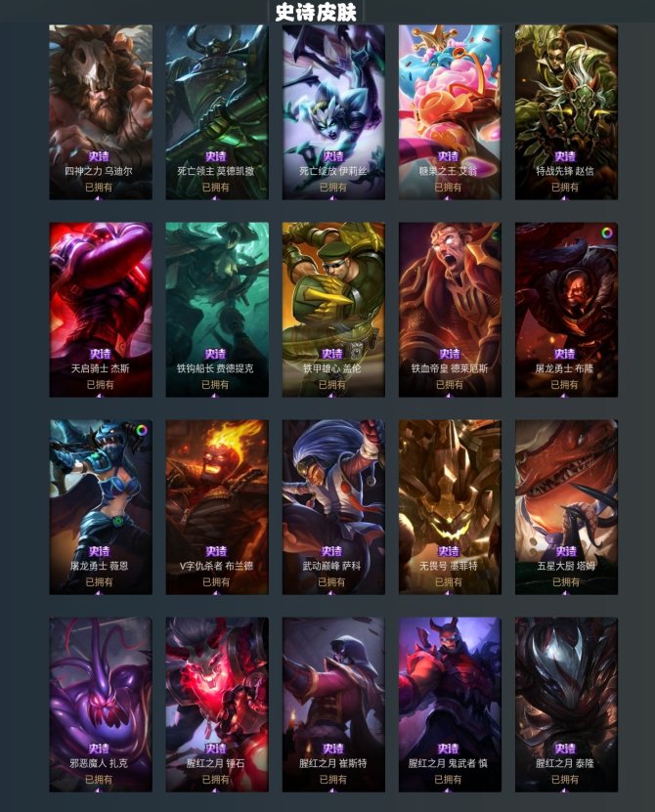Click the 史诗 badge on 腥红之月 泰隆 card
This screenshot has width=655, height=812.
(565, 748)
